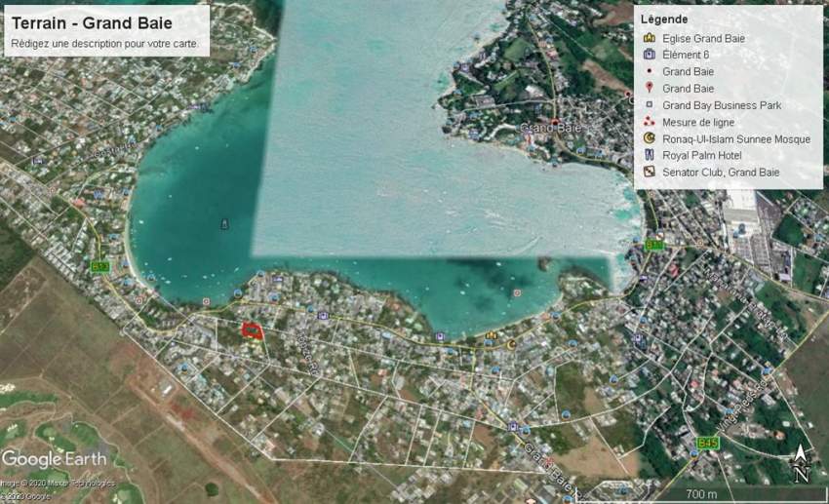The image size is (829, 504).
Task: Click the map title Terrain - Grand Baie
Action: (x=92, y=23)
